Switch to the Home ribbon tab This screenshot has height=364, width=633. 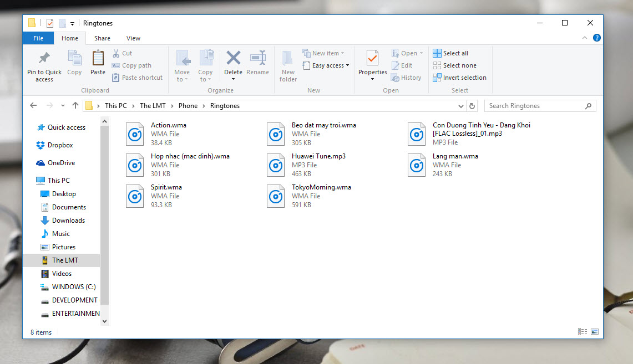tap(70, 38)
